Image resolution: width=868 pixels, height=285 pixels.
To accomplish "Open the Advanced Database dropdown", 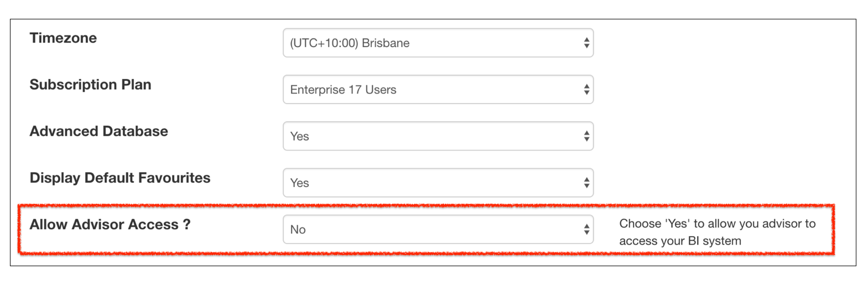I will click(438, 136).
